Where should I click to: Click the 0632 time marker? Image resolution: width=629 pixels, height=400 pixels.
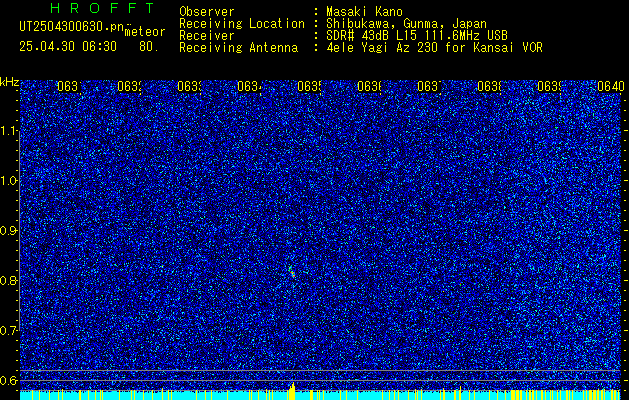tap(129, 86)
